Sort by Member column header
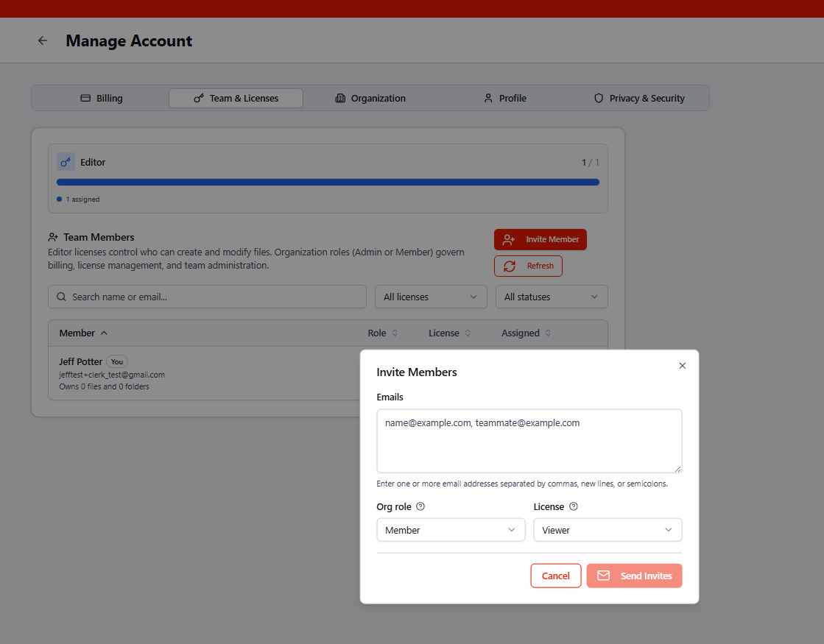This screenshot has height=644, width=824. (x=83, y=333)
